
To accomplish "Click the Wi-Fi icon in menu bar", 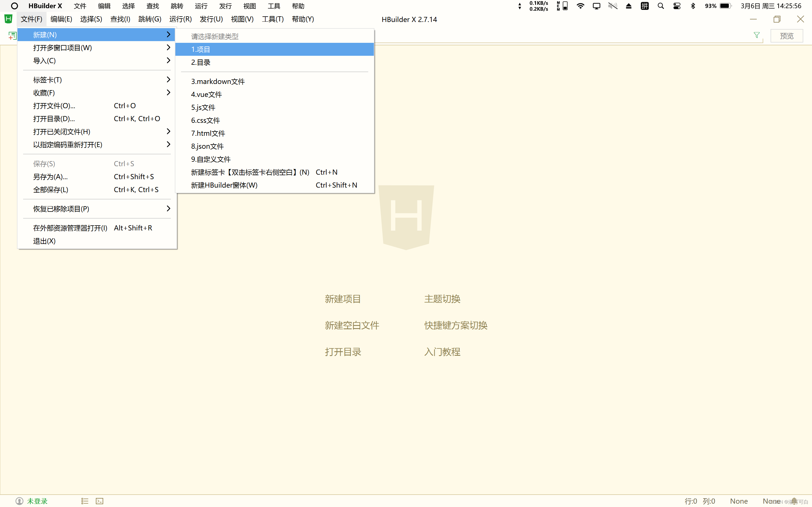I will pyautogui.click(x=580, y=6).
